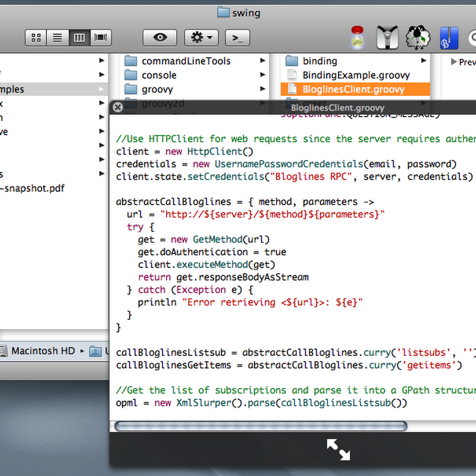Click the commandLineTools folder icon
476x476 pixels.
click(131, 61)
